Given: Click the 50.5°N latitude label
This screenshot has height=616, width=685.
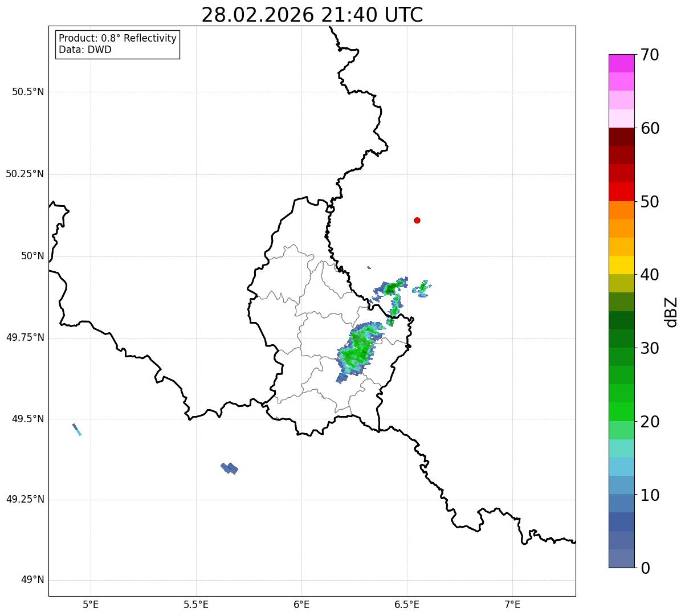Looking at the screenshot, I should point(28,92).
